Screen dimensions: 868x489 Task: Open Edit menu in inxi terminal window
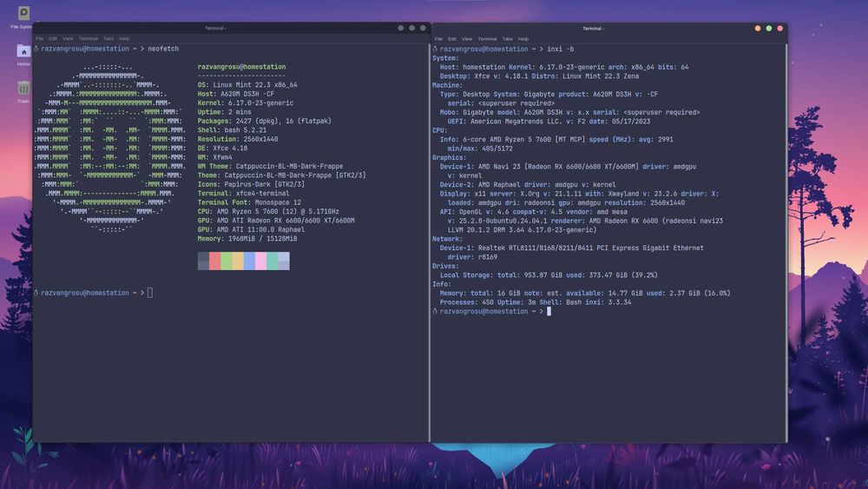pos(451,39)
